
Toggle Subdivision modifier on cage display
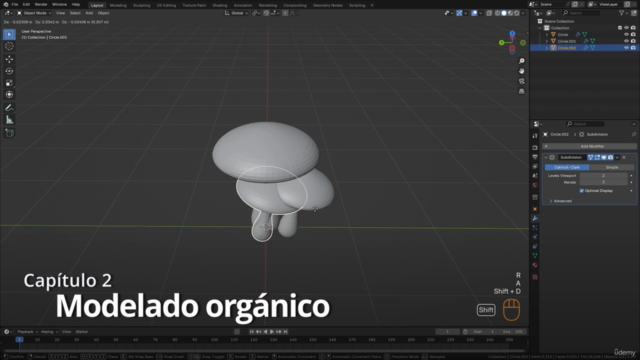pos(590,158)
